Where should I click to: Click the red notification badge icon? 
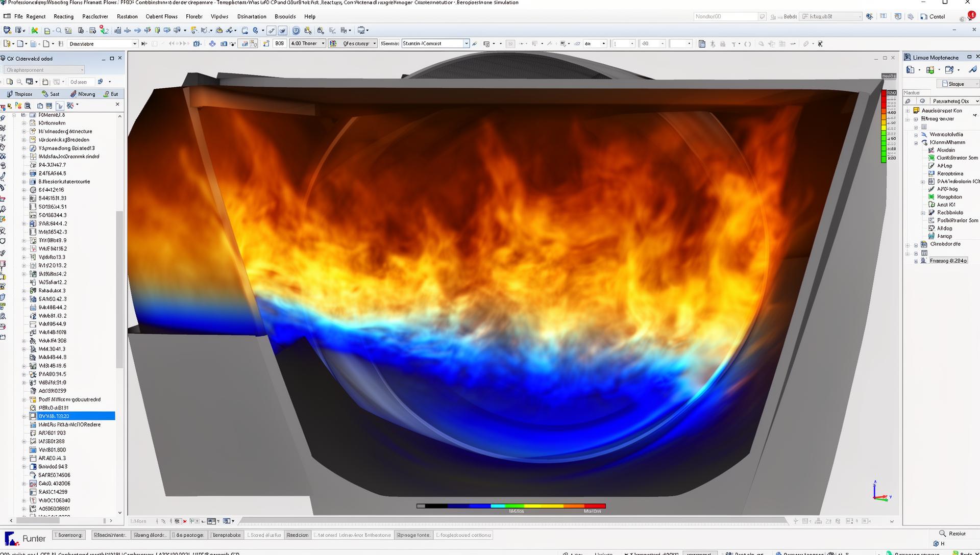(x=971, y=15)
